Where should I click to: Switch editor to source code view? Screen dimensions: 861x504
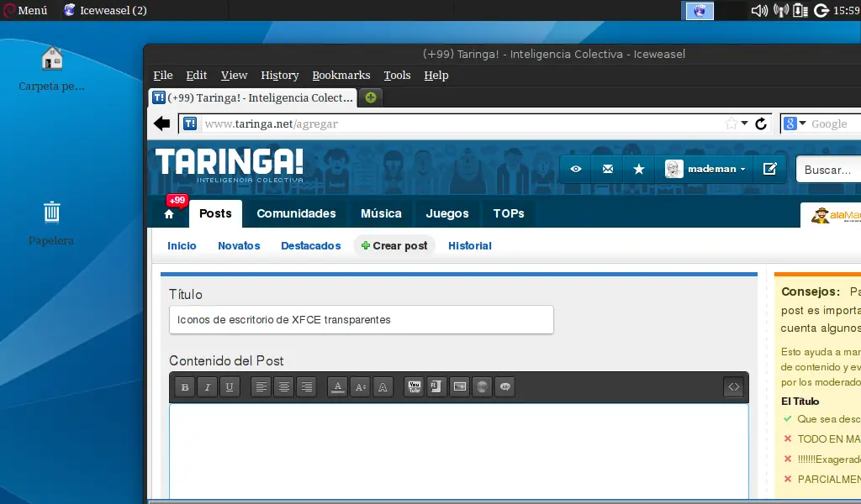click(733, 387)
